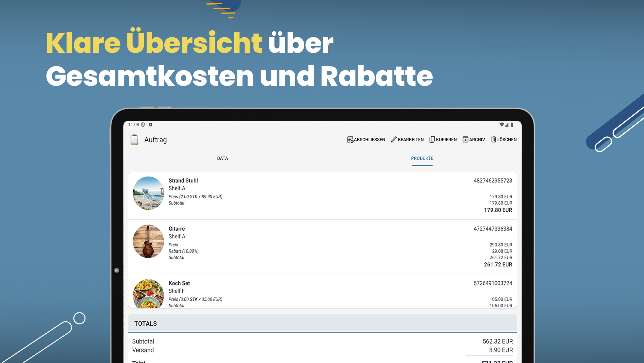644x363 pixels.
Task: Click the Auftrag page title
Action: click(x=155, y=140)
